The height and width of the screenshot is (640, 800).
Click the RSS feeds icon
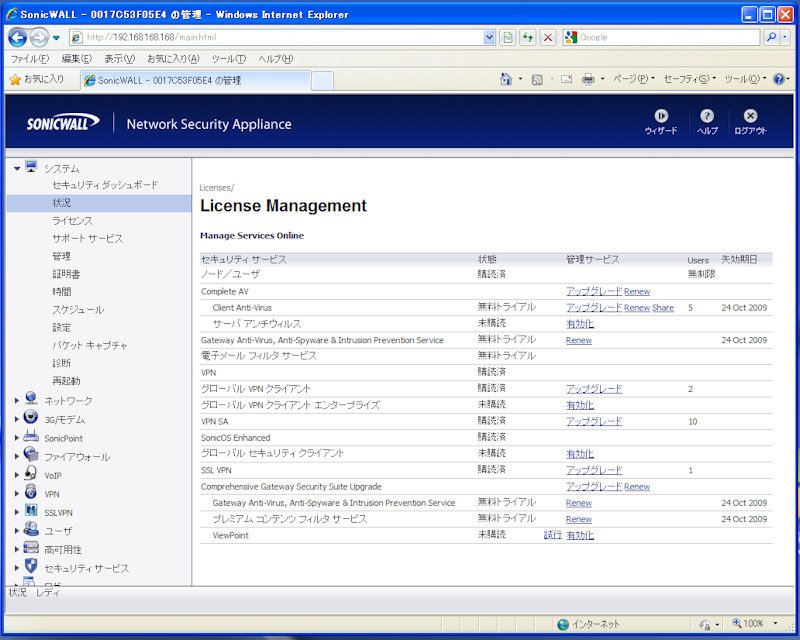coord(537,80)
